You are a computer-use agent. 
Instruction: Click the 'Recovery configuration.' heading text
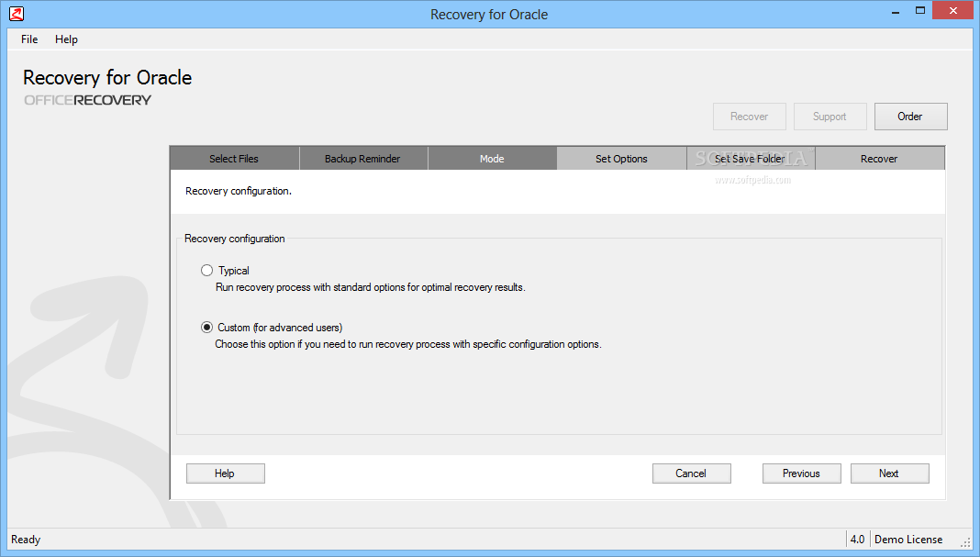[x=239, y=191]
